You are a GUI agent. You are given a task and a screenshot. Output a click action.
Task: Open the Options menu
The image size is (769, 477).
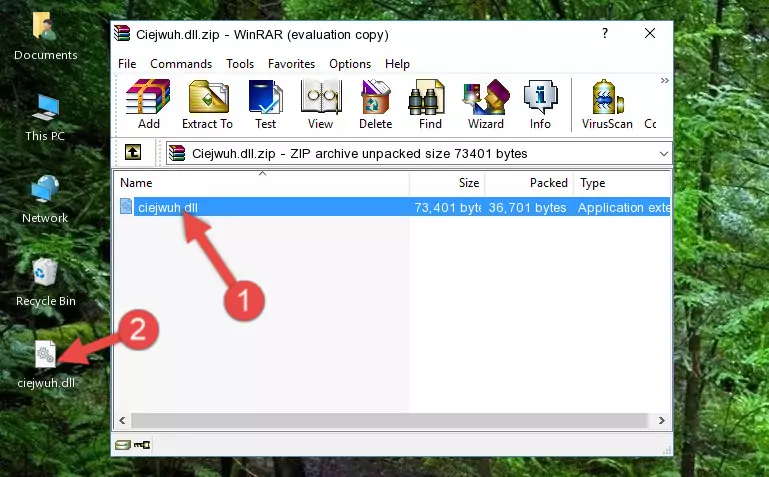(x=350, y=64)
